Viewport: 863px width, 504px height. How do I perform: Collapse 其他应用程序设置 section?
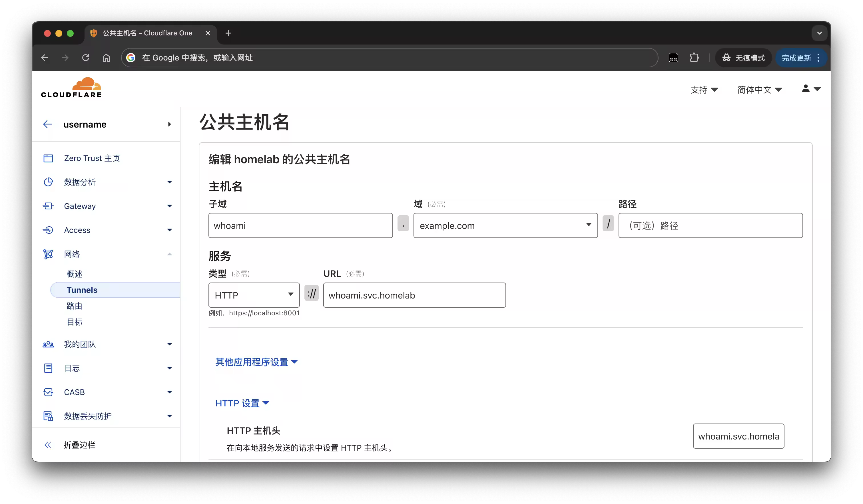[x=256, y=362]
